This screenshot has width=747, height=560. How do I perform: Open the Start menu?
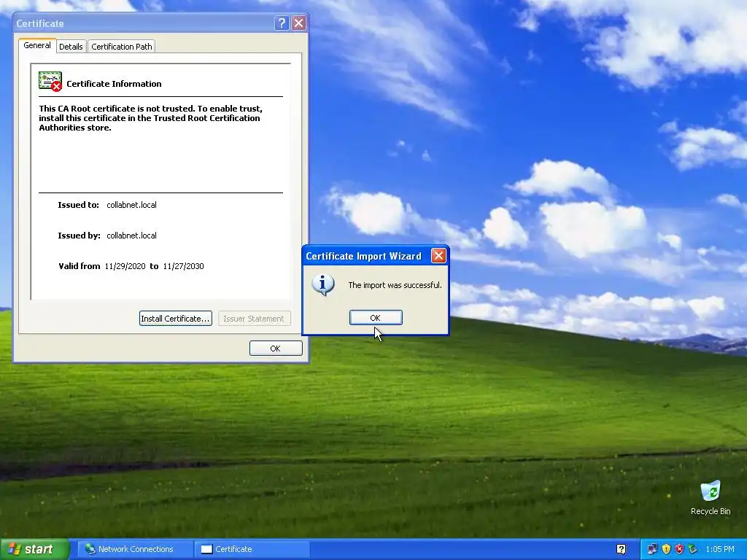[x=34, y=549]
